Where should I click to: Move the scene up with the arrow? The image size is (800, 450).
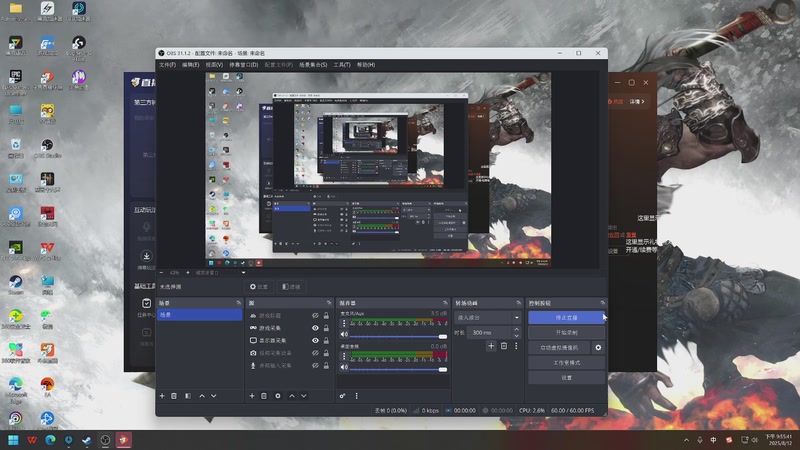[x=202, y=396]
